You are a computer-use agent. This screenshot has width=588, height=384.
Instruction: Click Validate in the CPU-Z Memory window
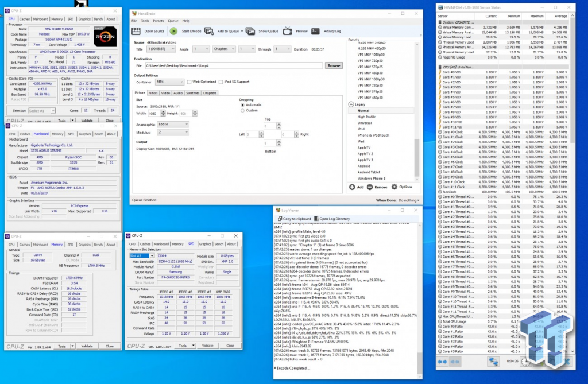87,346
